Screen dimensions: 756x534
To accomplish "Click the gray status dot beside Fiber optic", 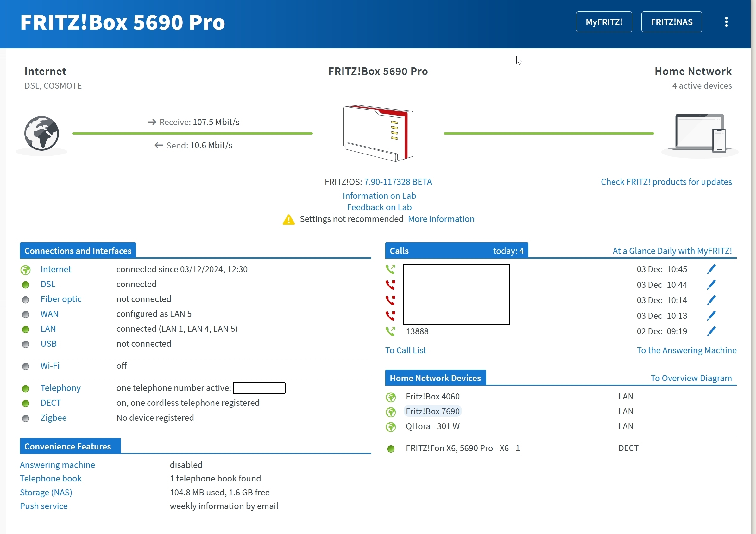I will tap(25, 299).
